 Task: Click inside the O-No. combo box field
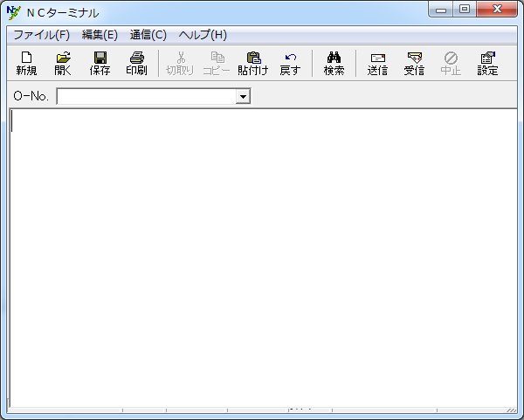tap(146, 97)
